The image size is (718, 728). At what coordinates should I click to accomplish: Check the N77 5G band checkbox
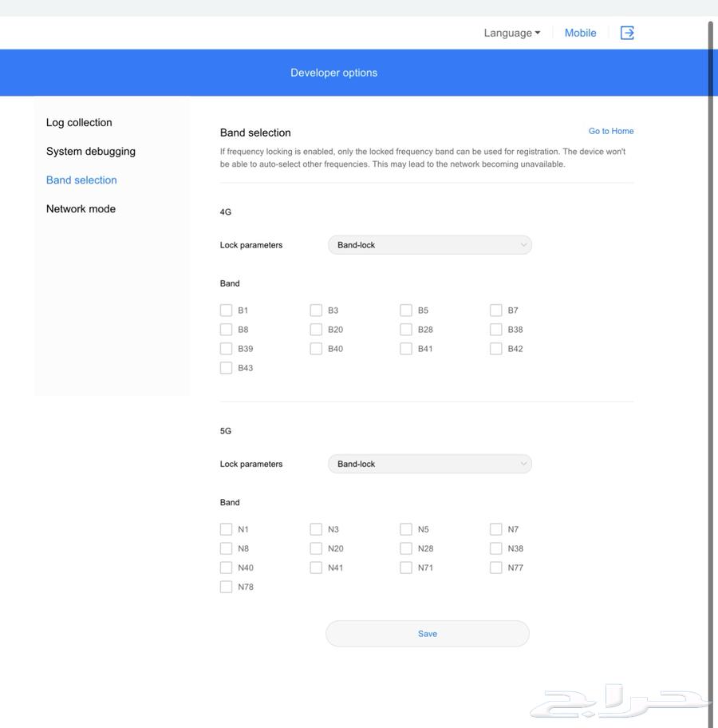pyautogui.click(x=496, y=568)
